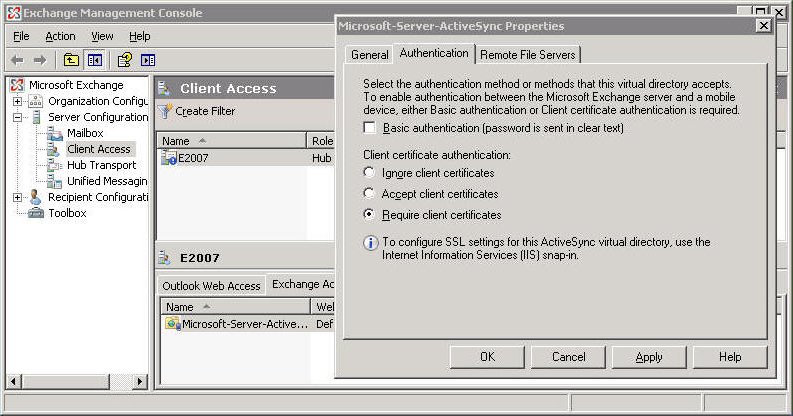
Task: Switch to the Exchange ActiveSync tab
Action: [302, 284]
